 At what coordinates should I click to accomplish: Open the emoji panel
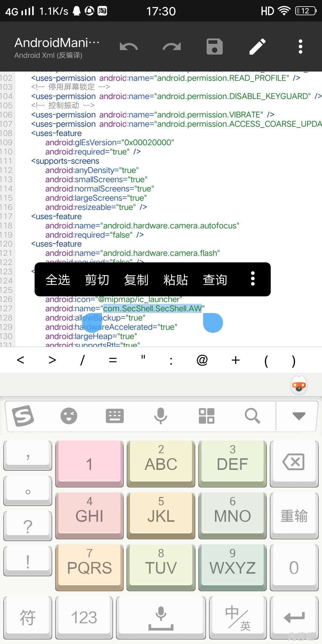point(69,416)
